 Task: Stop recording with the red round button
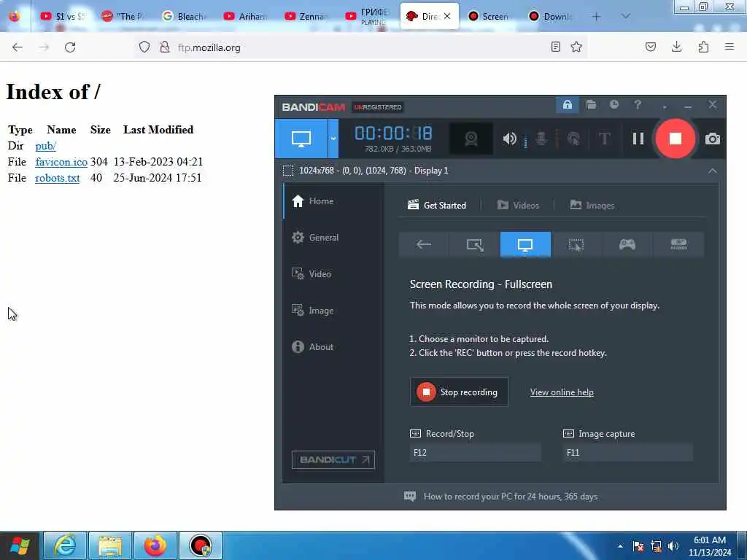click(675, 139)
